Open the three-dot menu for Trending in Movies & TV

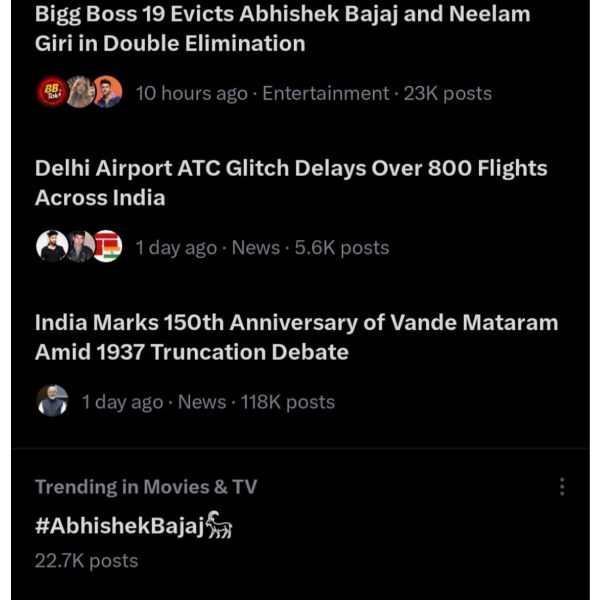[562, 487]
